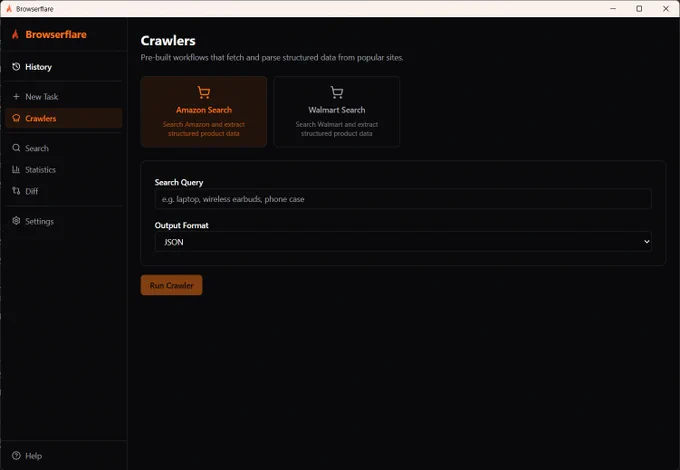Click the Crawlers icon in sidebar
The height and width of the screenshot is (470, 680).
(16, 118)
